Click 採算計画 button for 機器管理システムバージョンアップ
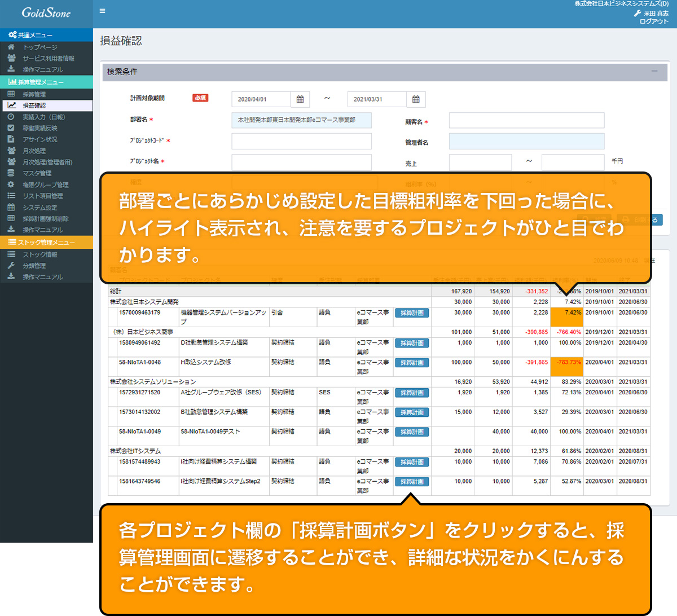The width and height of the screenshot is (677, 616). pyautogui.click(x=412, y=313)
